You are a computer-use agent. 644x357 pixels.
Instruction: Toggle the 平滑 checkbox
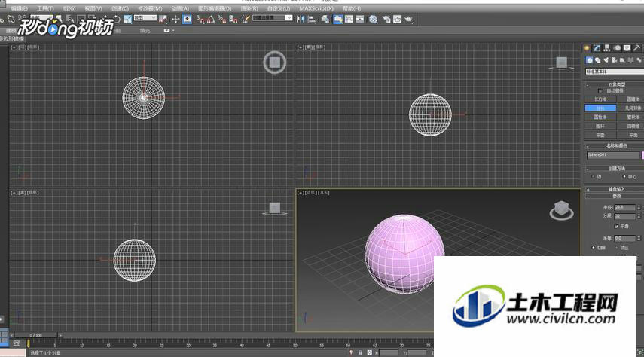[616, 227]
